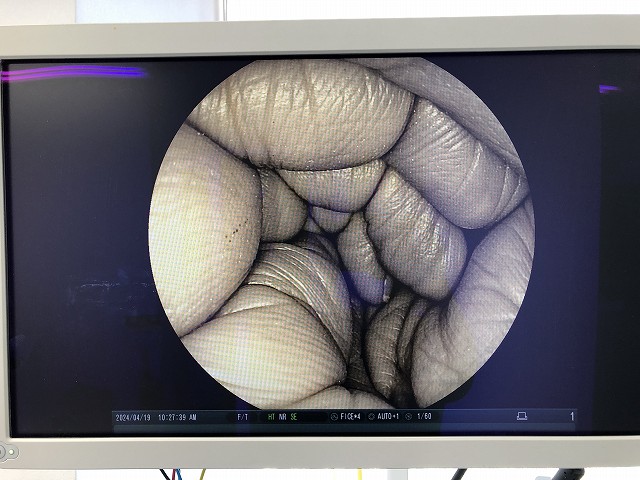The width and height of the screenshot is (640, 480).
Task: Click the time 10:27:39 AM
Action: coord(177,417)
